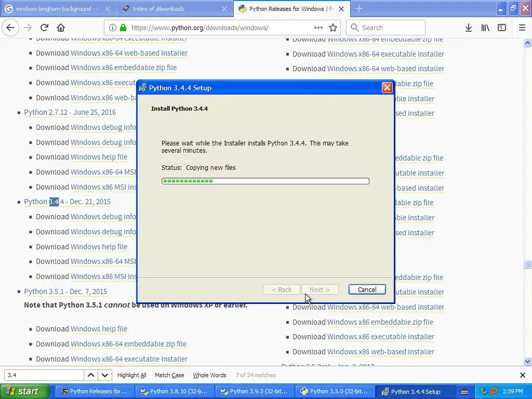Open Windows help file under Python 3.4.4
The width and height of the screenshot is (532, 399).
99,247
